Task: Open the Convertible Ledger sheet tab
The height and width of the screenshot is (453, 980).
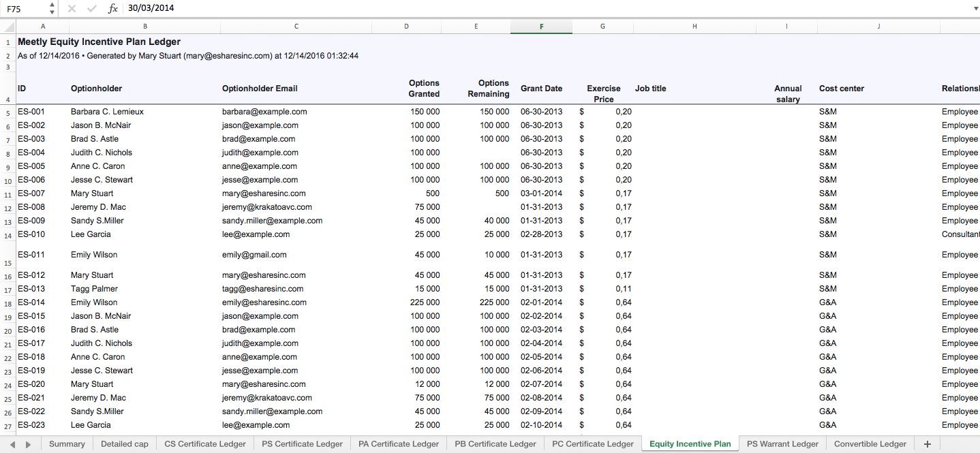Action: point(870,444)
